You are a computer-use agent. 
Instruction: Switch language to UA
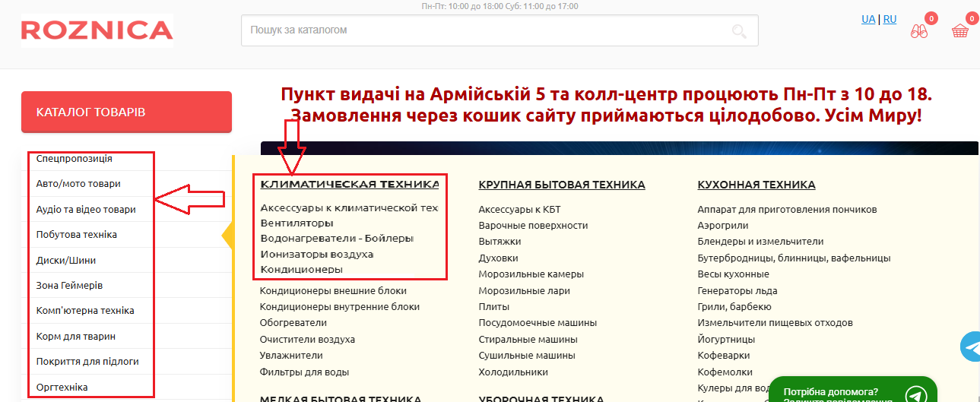868,19
